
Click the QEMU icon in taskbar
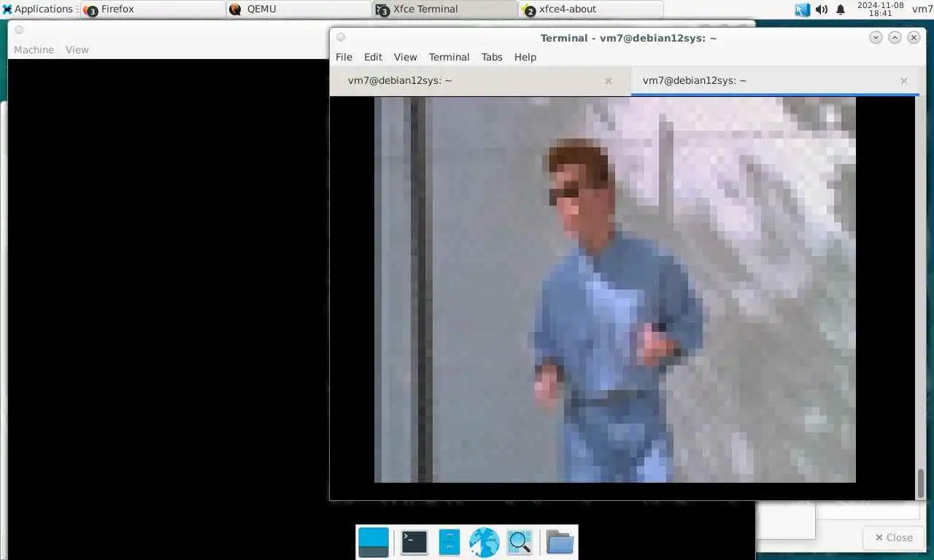[x=235, y=9]
